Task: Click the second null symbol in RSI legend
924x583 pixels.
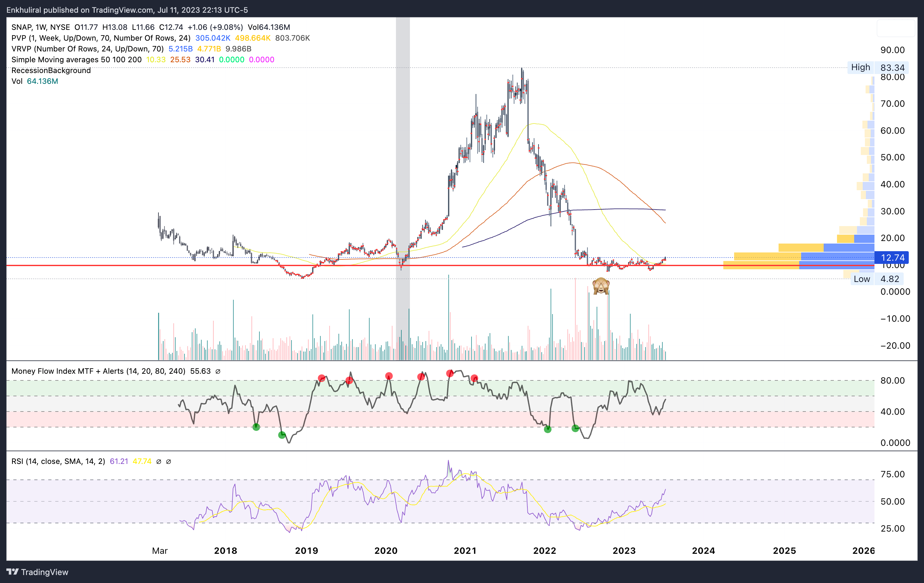Action: click(x=169, y=462)
